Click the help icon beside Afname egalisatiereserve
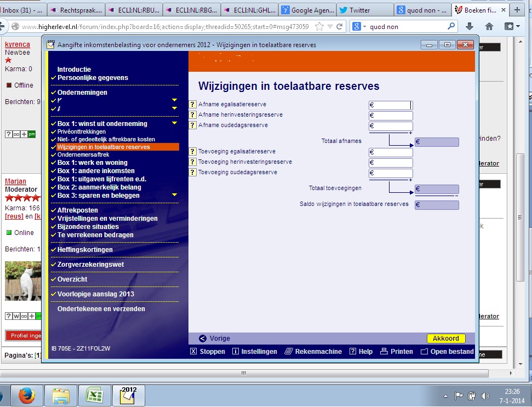 point(192,105)
